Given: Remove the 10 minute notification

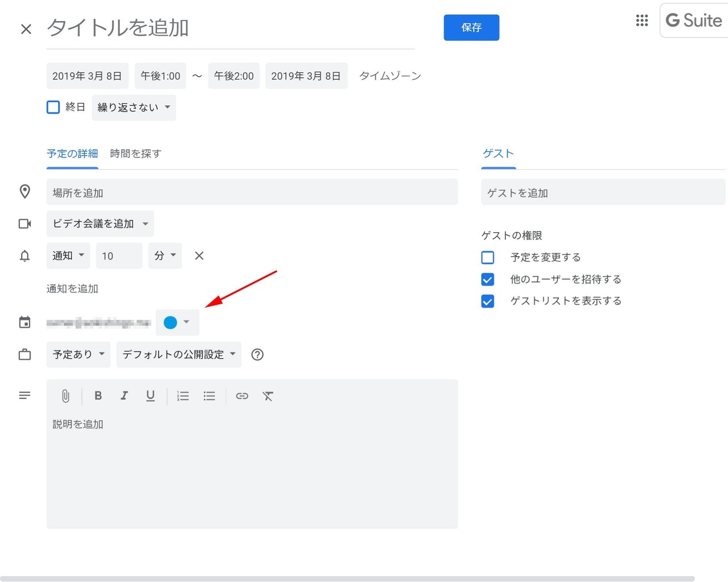Looking at the screenshot, I should pyautogui.click(x=199, y=256).
